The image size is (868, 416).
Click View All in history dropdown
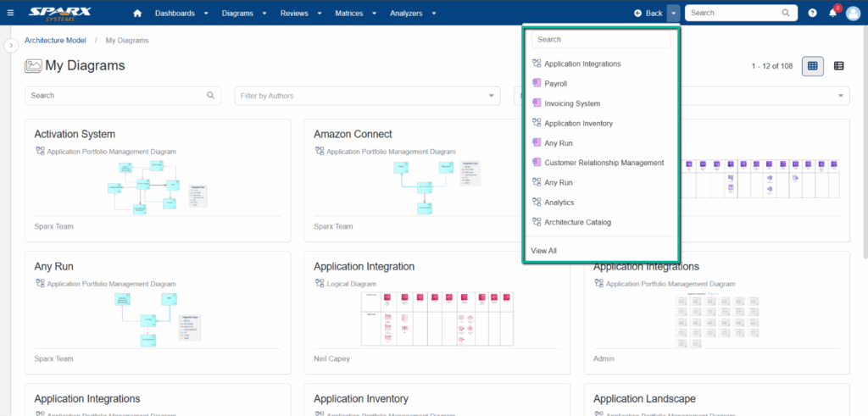point(543,251)
